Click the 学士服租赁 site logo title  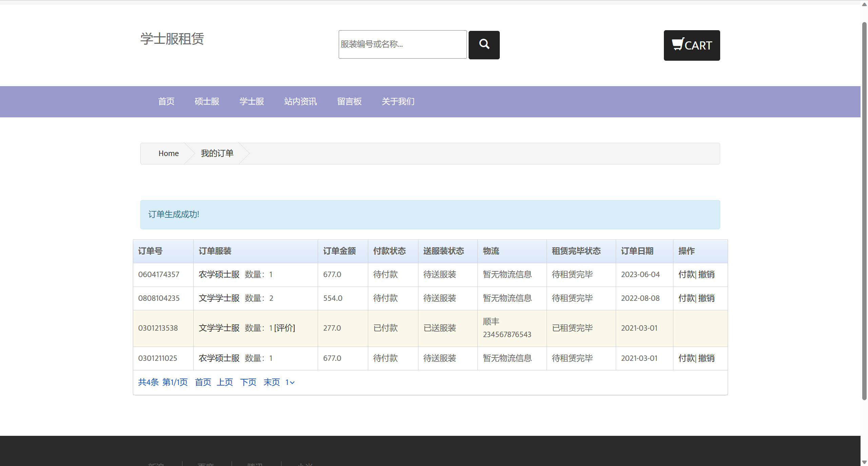[172, 39]
